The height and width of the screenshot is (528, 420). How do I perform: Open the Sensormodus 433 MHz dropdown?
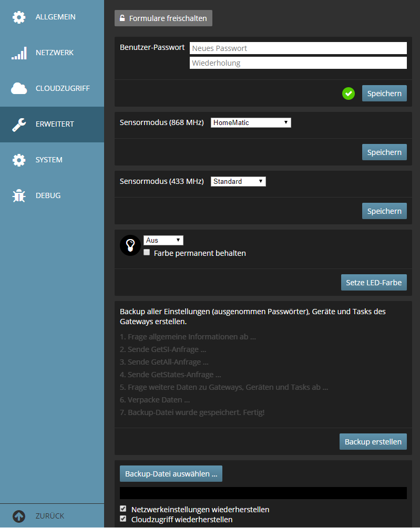(238, 181)
